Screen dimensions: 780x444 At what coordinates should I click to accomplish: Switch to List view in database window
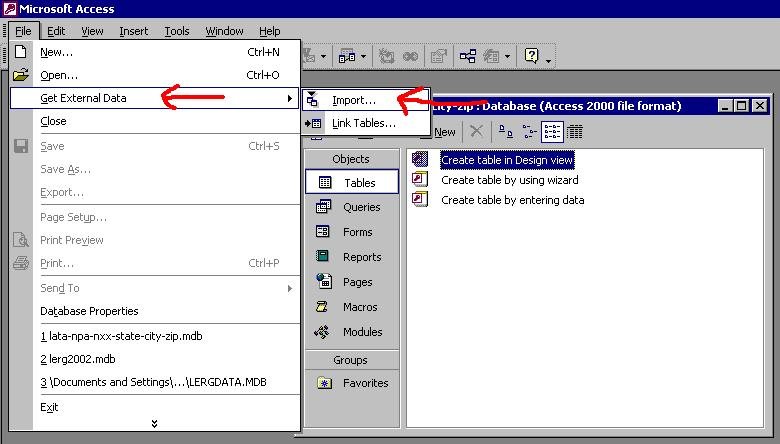pyautogui.click(x=552, y=132)
